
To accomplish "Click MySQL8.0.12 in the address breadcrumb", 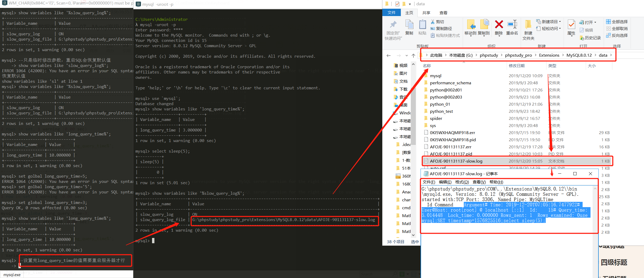I will point(579,55).
